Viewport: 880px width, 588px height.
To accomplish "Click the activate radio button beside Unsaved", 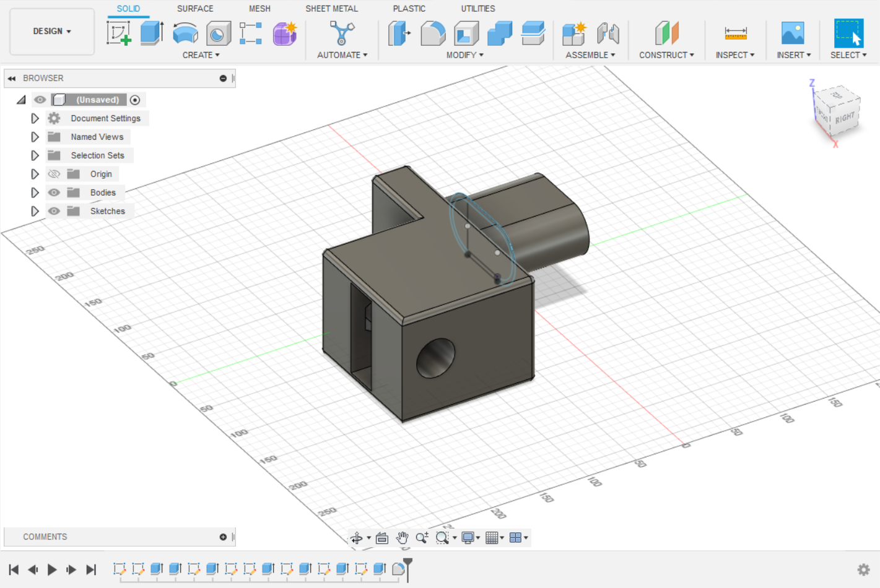I will [x=135, y=100].
